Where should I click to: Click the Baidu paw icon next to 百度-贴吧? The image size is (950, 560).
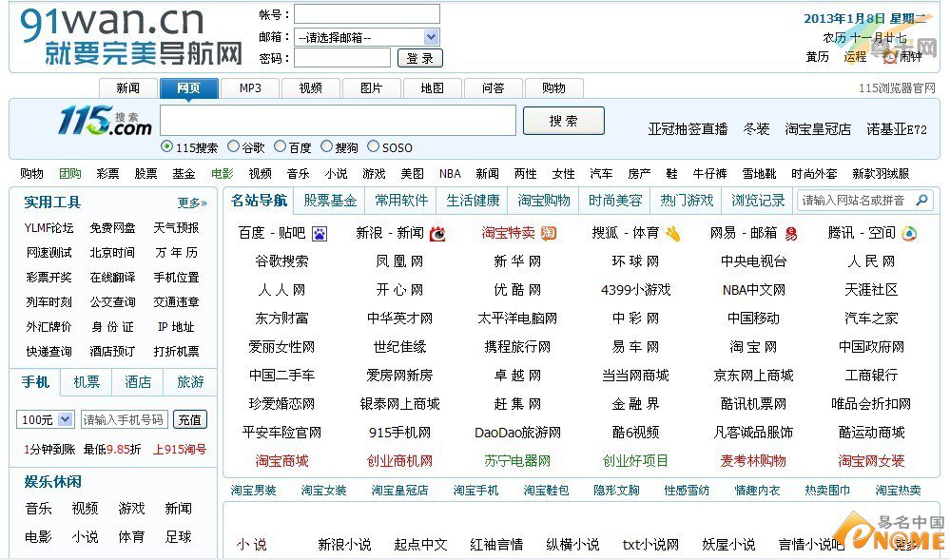tap(320, 233)
